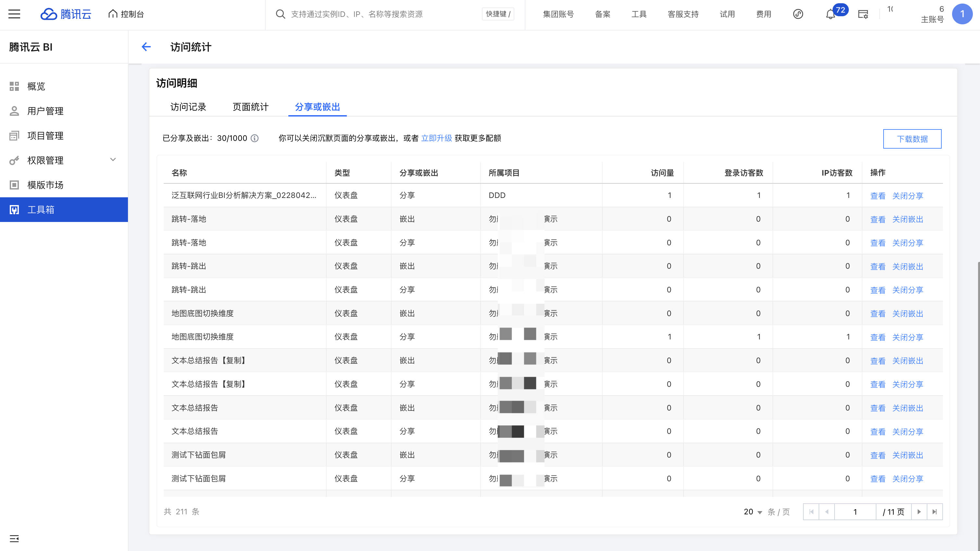Image resolution: width=980 pixels, height=551 pixels.
Task: Go to next page arrow in pagination
Action: pyautogui.click(x=919, y=511)
